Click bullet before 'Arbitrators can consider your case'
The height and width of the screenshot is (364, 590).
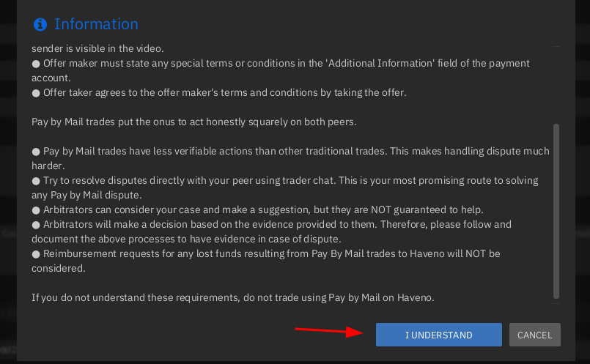[36, 210]
